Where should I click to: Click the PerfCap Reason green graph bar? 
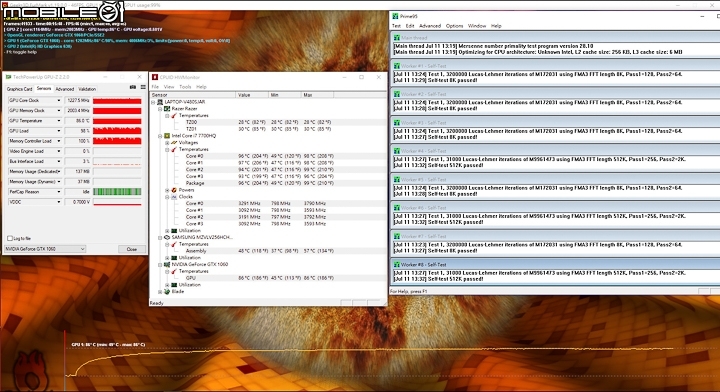pos(117,192)
